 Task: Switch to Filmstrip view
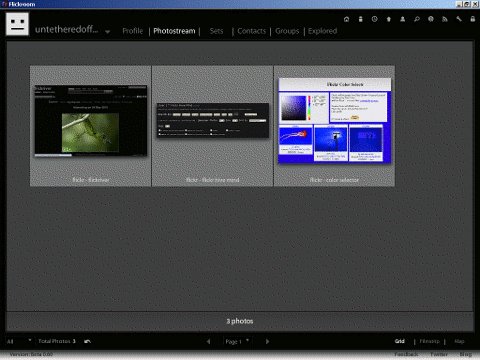[x=429, y=341]
